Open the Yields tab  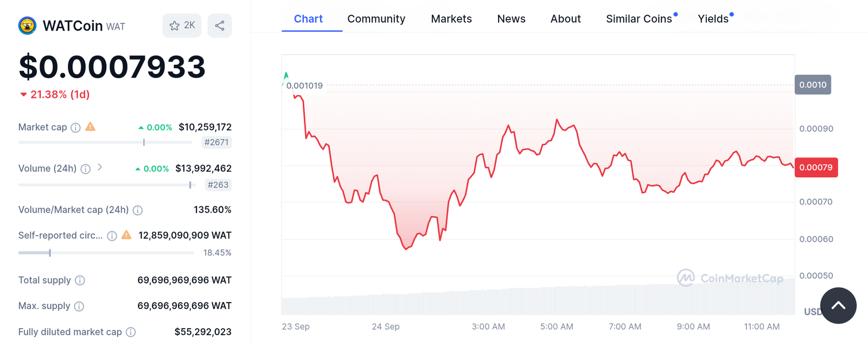coord(713,19)
